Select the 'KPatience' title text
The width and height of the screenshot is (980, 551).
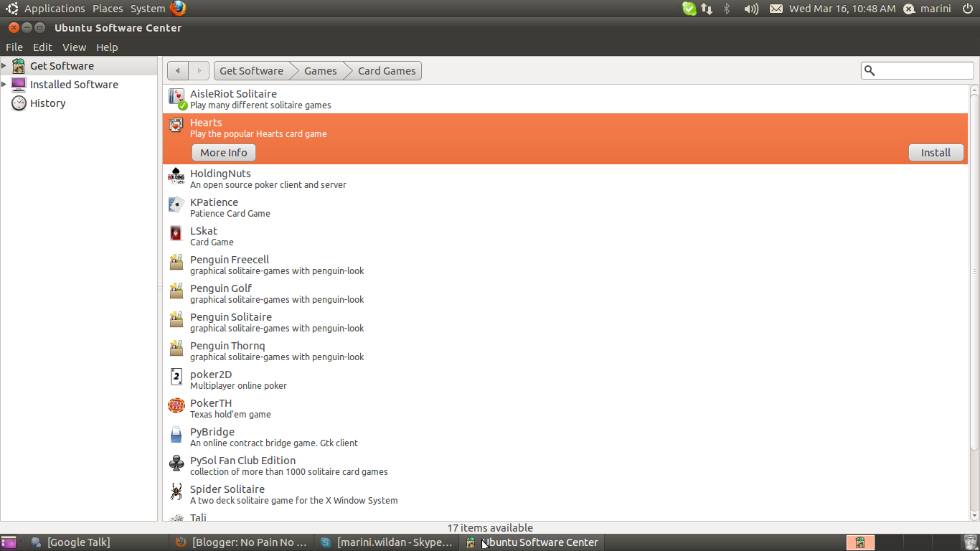[214, 202]
